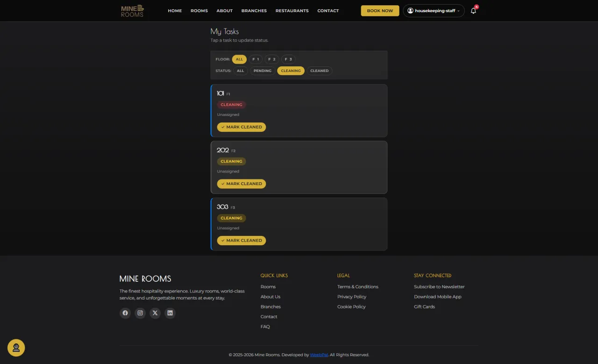Filter tasks by floor F 3
598x364 pixels.
point(288,59)
